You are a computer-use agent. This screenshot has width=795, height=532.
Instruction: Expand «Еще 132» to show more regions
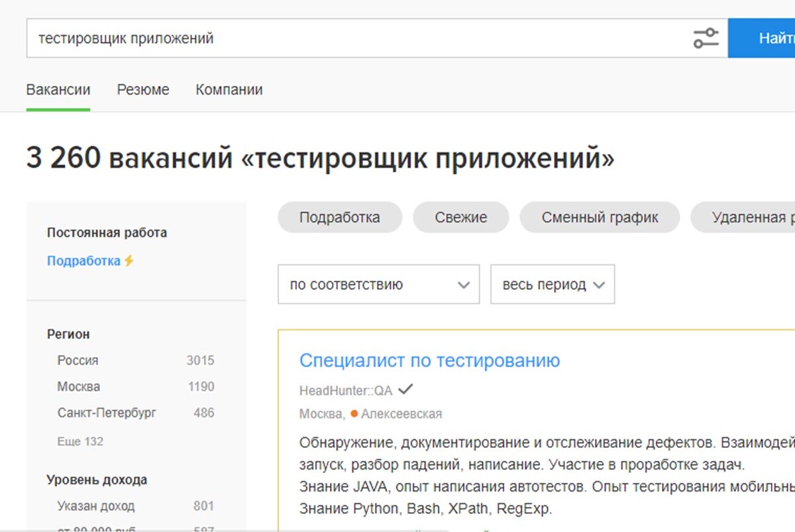[79, 441]
